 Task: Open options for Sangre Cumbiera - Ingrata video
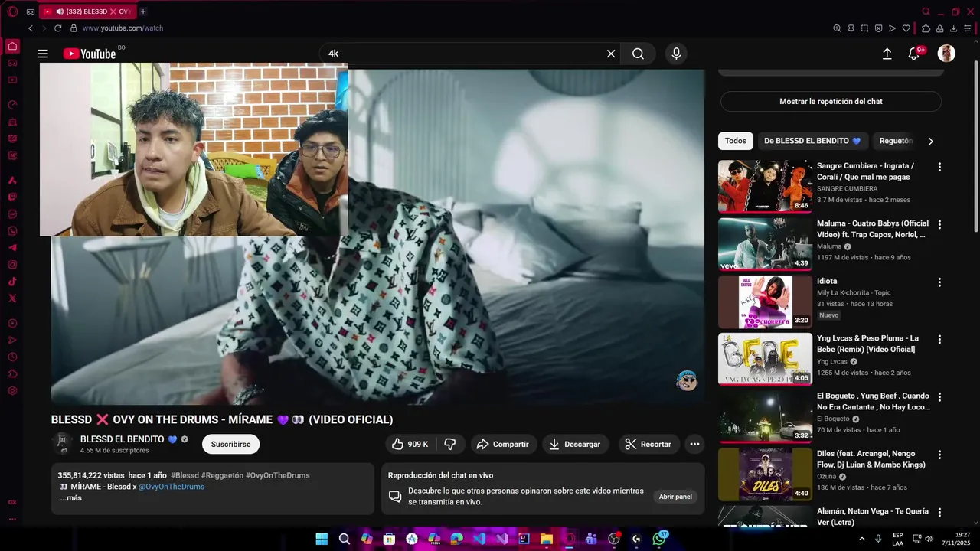pos(939,167)
